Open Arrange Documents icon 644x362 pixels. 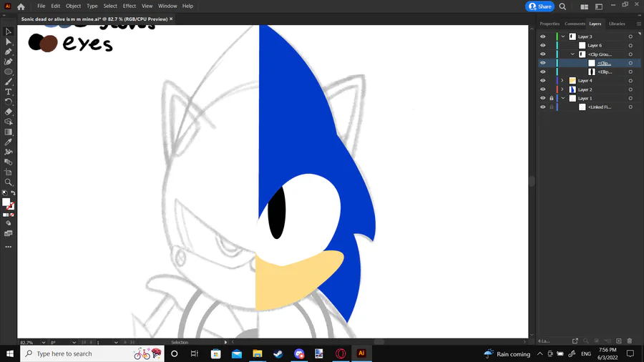[584, 6]
